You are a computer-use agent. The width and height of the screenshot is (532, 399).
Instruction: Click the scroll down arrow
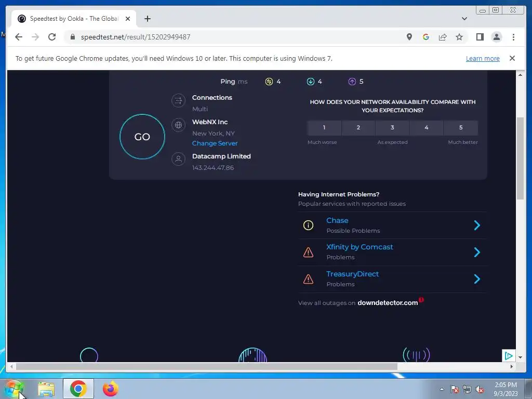click(x=520, y=357)
